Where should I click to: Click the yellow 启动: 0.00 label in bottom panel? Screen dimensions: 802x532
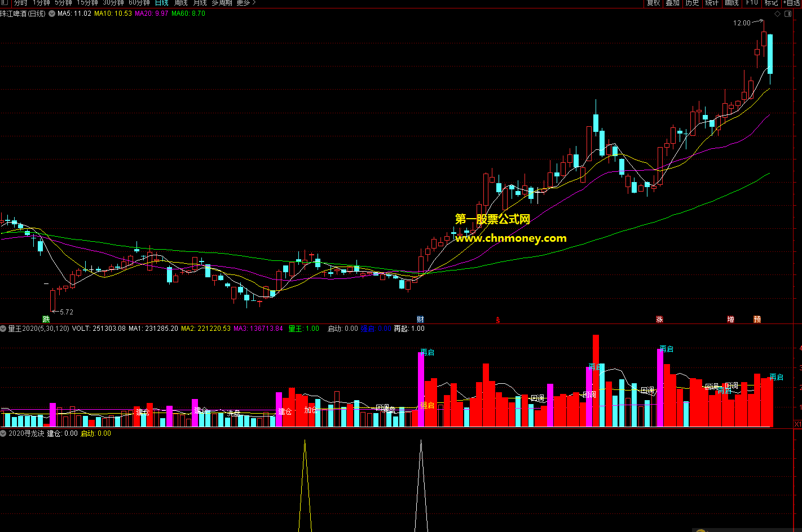96,433
